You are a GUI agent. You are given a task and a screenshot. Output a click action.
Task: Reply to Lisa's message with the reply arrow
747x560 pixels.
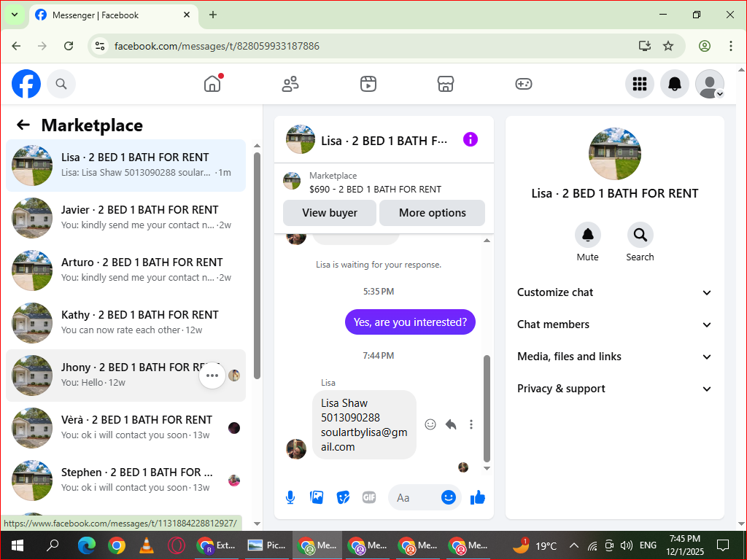[451, 424]
